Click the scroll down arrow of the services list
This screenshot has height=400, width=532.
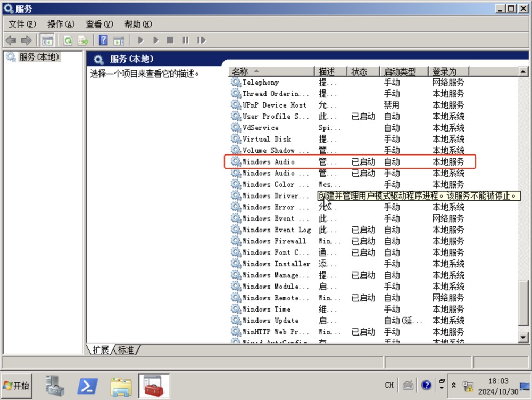pos(523,337)
